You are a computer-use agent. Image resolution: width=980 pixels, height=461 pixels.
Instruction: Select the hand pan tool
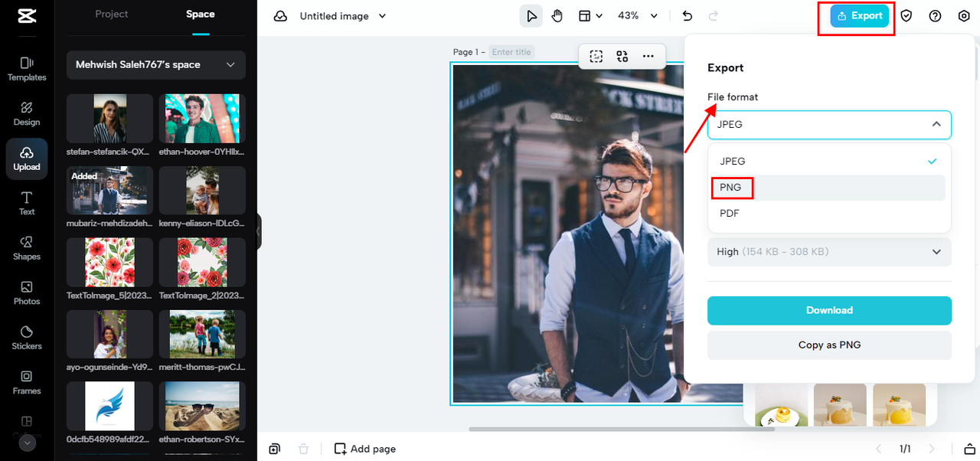[557, 16]
